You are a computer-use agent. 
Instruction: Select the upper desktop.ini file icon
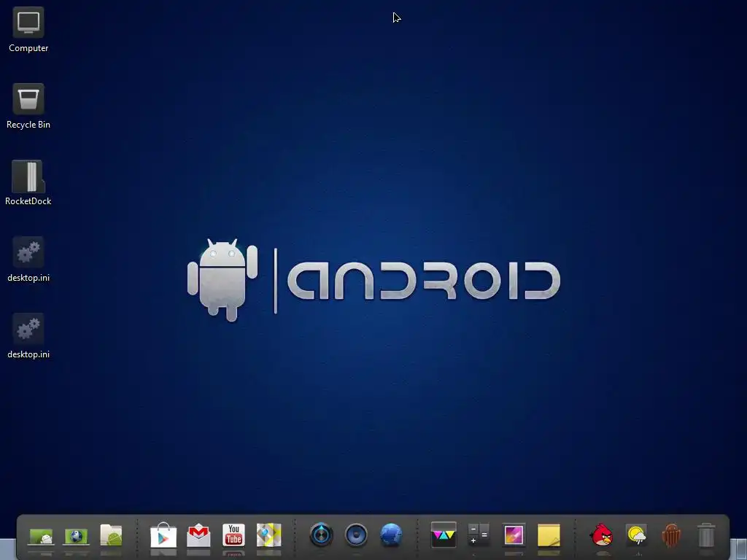28,252
